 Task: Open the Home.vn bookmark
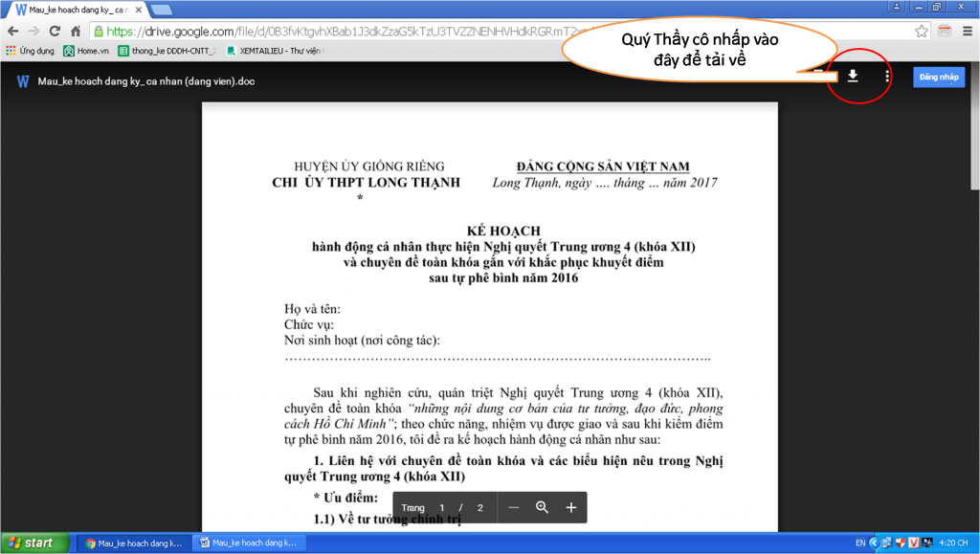(x=86, y=51)
